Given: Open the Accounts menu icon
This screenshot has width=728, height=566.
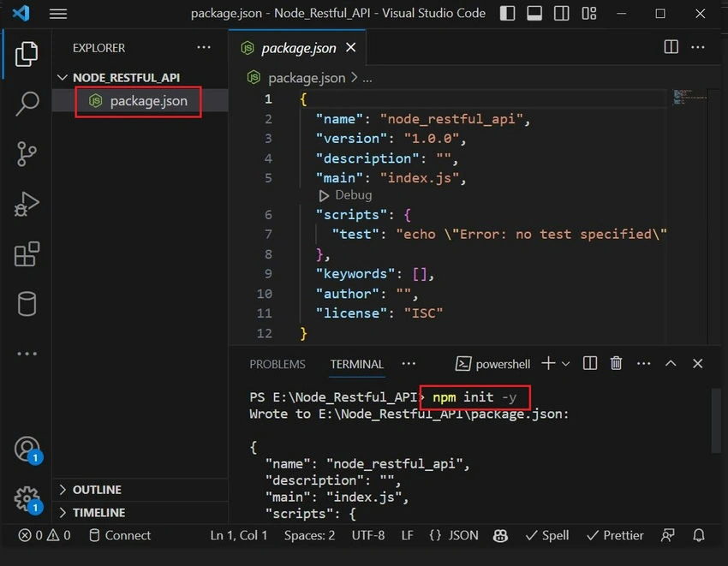Looking at the screenshot, I should click(x=28, y=449).
